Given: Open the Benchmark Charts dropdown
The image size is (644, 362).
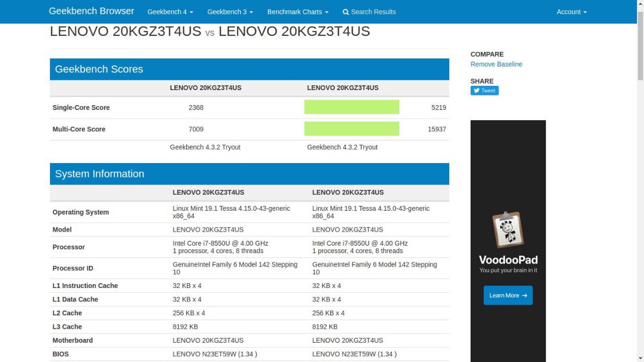Looking at the screenshot, I should (x=298, y=12).
